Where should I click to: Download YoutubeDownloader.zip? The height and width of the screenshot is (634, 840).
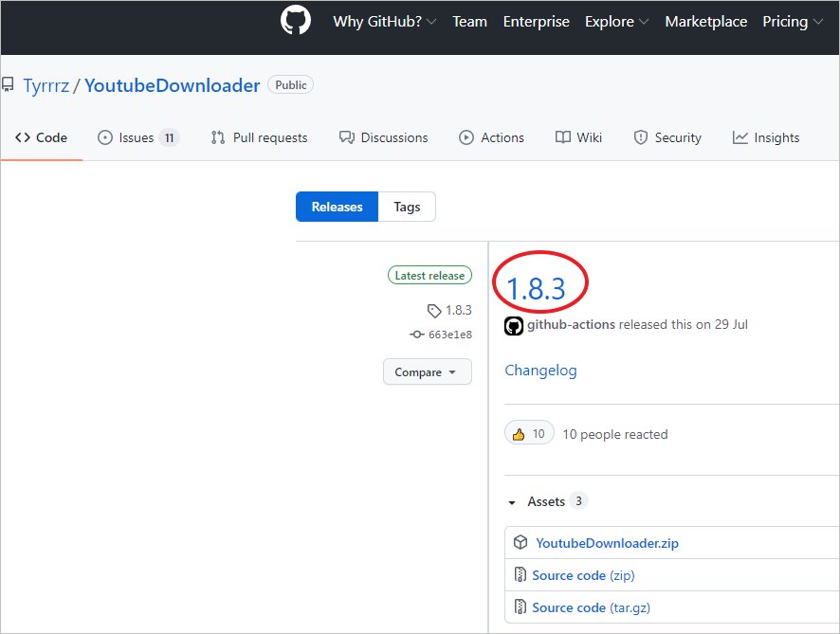pyautogui.click(x=607, y=543)
